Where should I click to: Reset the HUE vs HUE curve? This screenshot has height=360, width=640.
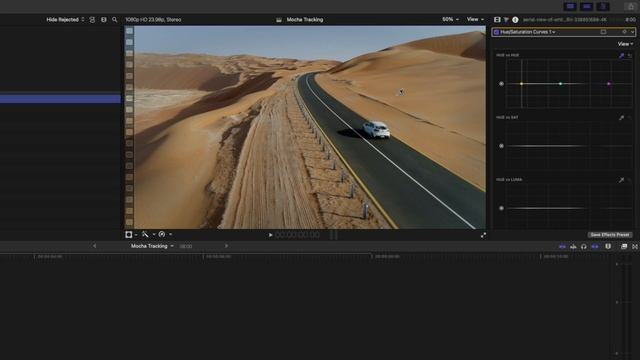(x=630, y=55)
